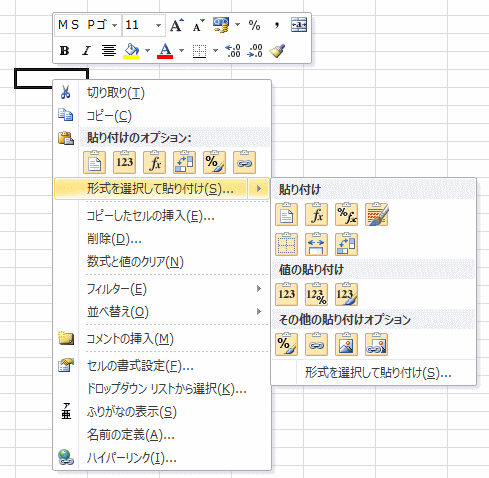Toggle center alignment
This screenshot has width=489, height=478.
point(109,51)
